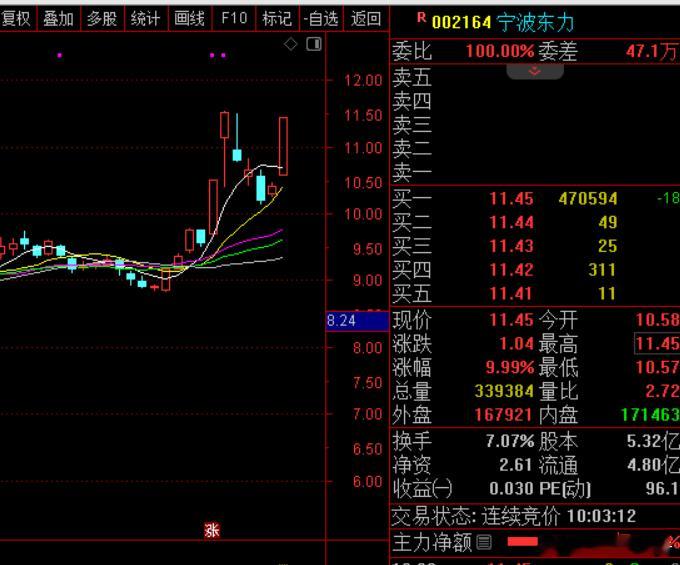Click the 卖一 row label
Image resolution: width=680 pixels, height=565 pixels.
pyautogui.click(x=412, y=173)
